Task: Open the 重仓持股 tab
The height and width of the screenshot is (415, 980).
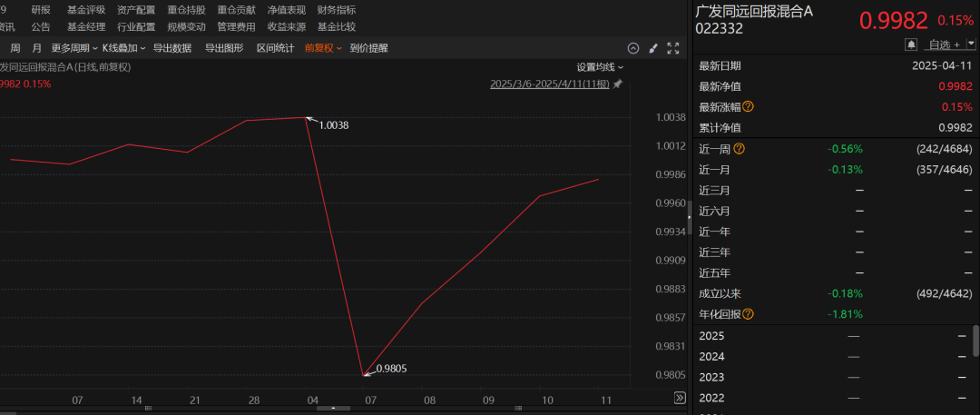Action: [x=186, y=9]
